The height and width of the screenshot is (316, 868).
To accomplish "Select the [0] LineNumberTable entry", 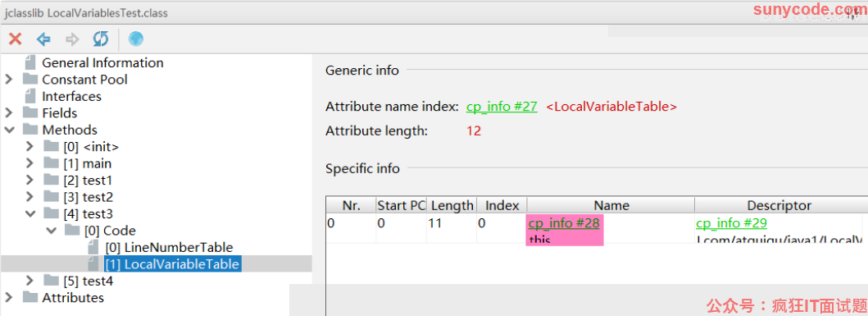I will [x=169, y=247].
